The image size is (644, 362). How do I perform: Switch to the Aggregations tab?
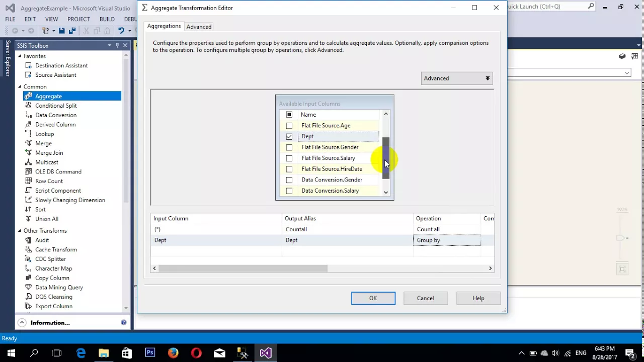[164, 26]
